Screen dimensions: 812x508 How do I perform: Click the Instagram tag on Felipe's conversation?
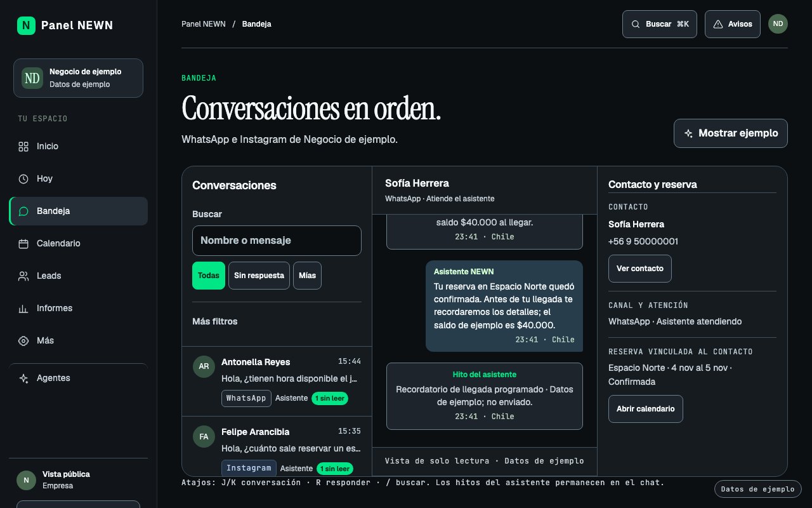point(249,468)
